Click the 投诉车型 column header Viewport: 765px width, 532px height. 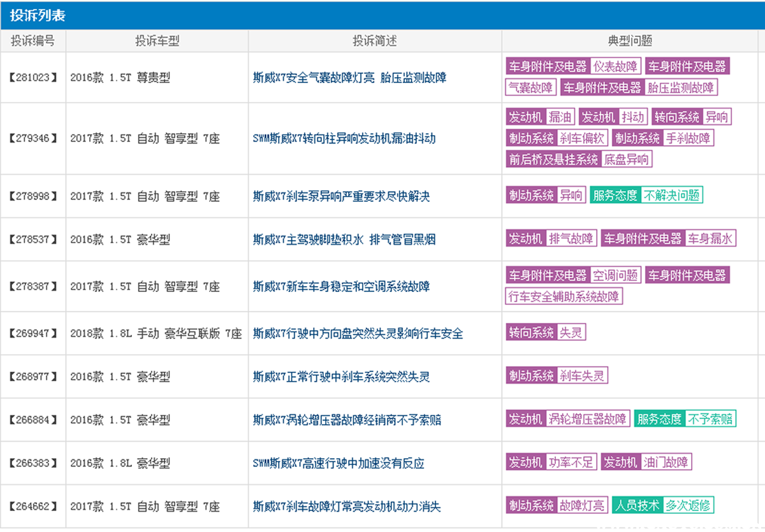click(x=157, y=41)
